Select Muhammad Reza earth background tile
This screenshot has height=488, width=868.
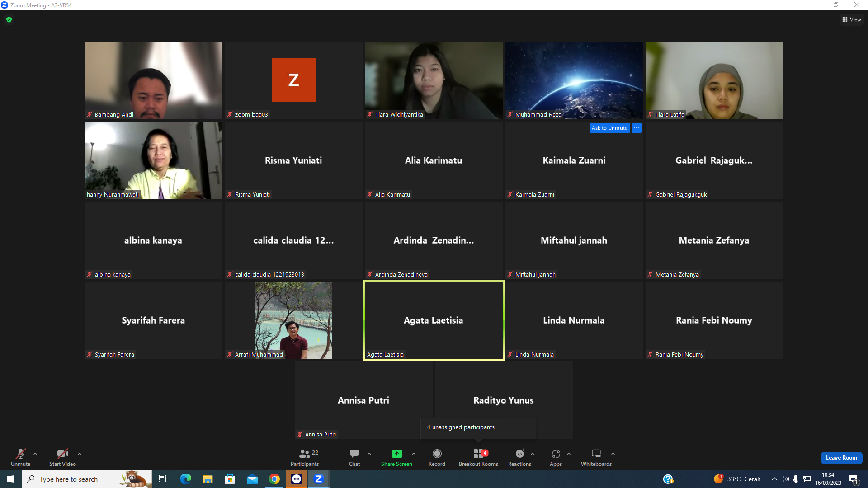[574, 80]
